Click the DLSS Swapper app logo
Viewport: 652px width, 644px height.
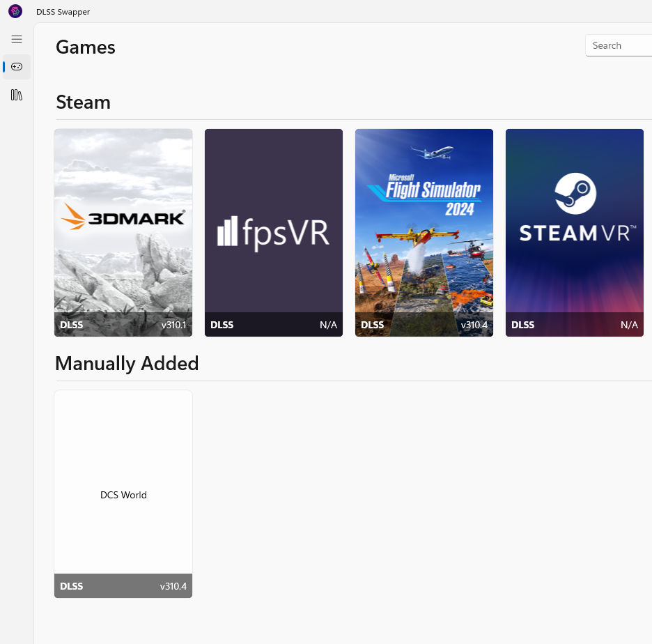pyautogui.click(x=15, y=11)
